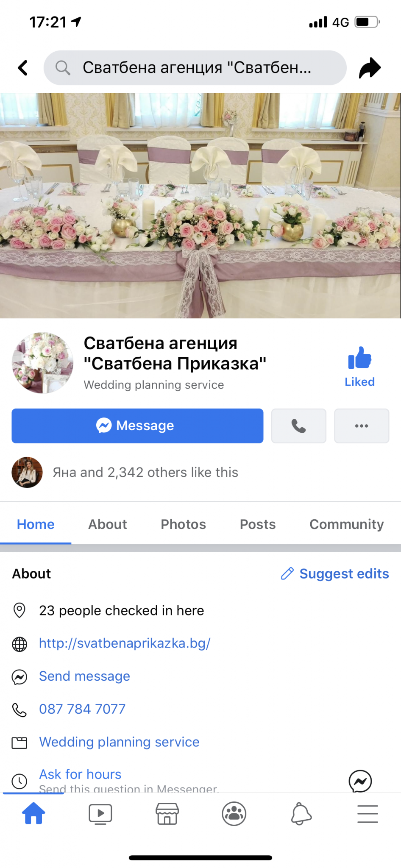Image resolution: width=401 pixels, height=868 pixels.
Task: Open Watch video icon in bottom bar
Action: tap(100, 814)
